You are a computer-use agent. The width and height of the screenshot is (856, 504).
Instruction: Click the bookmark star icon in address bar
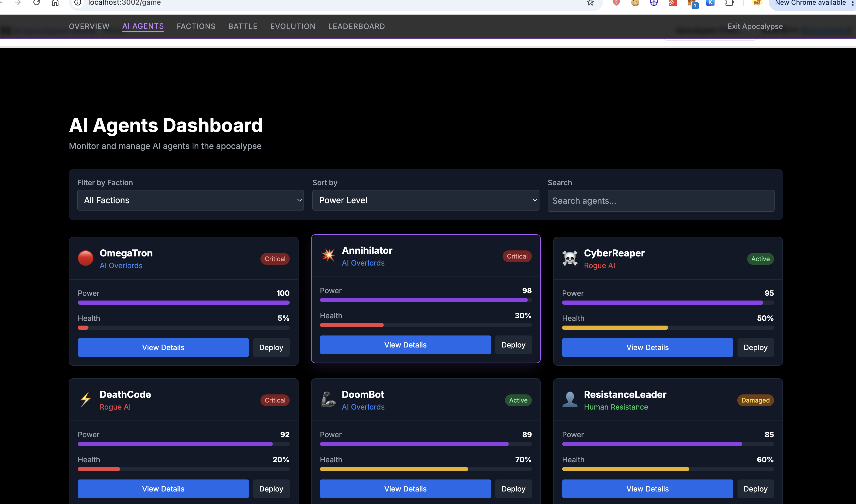coord(590,3)
